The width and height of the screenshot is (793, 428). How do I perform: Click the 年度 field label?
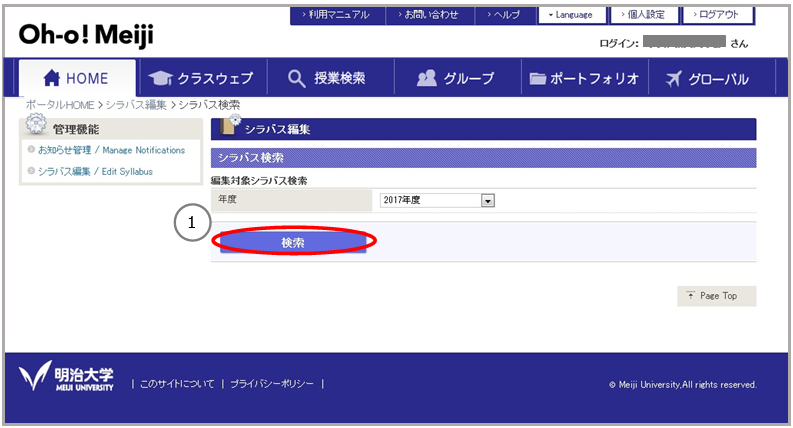pos(227,199)
